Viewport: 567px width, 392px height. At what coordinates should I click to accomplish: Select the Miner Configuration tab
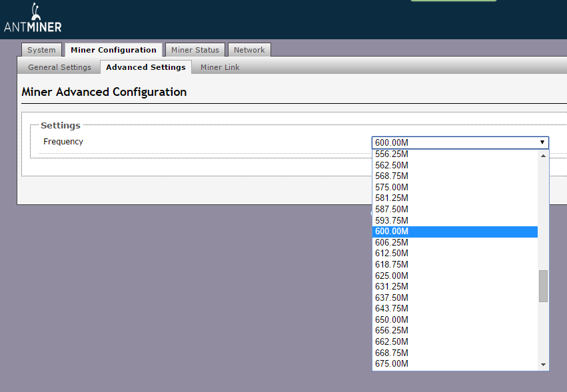[x=113, y=50]
